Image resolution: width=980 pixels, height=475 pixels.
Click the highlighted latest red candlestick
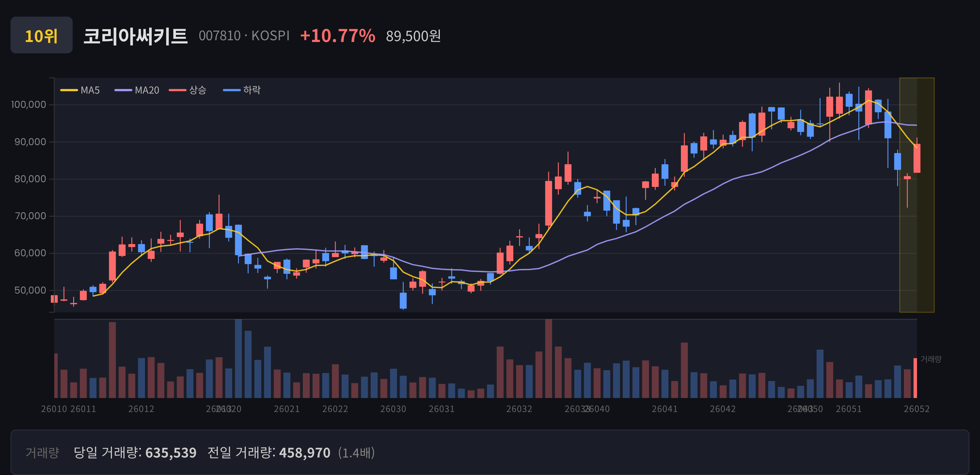pyautogui.click(x=917, y=158)
